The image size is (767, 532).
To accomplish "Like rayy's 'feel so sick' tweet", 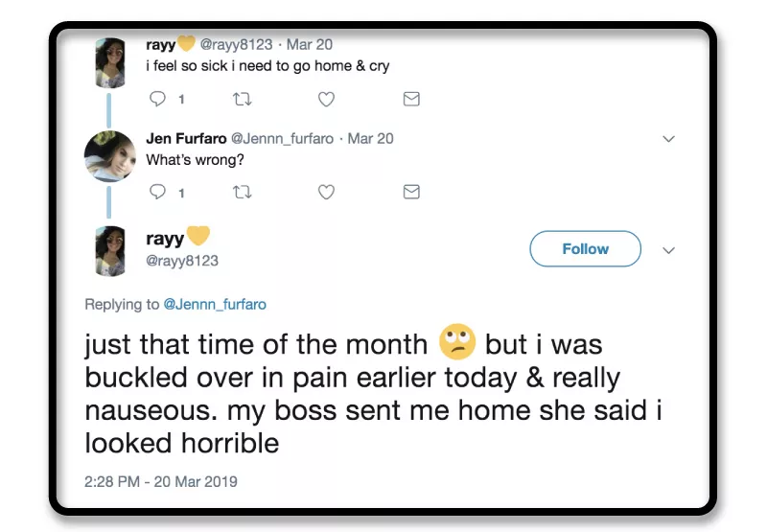I will [x=326, y=99].
